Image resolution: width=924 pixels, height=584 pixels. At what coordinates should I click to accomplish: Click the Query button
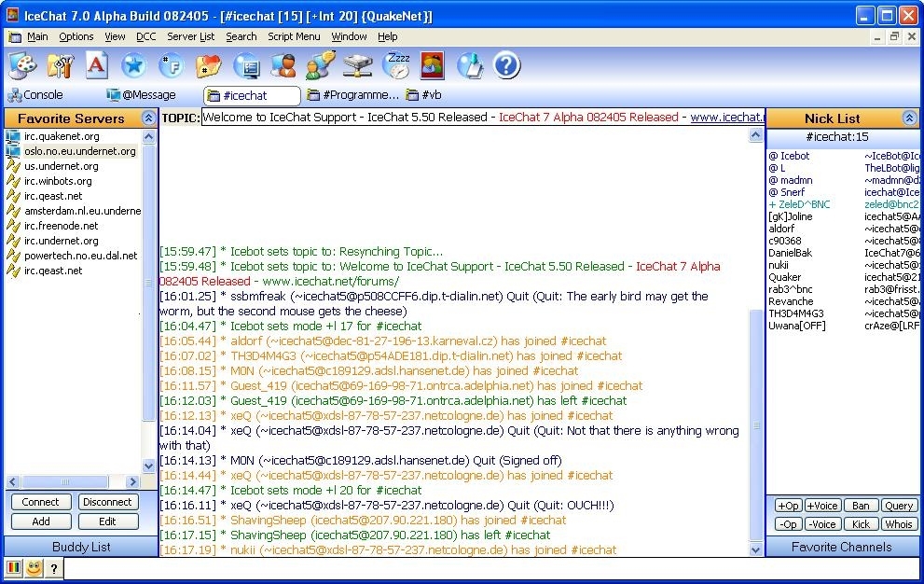(x=899, y=506)
